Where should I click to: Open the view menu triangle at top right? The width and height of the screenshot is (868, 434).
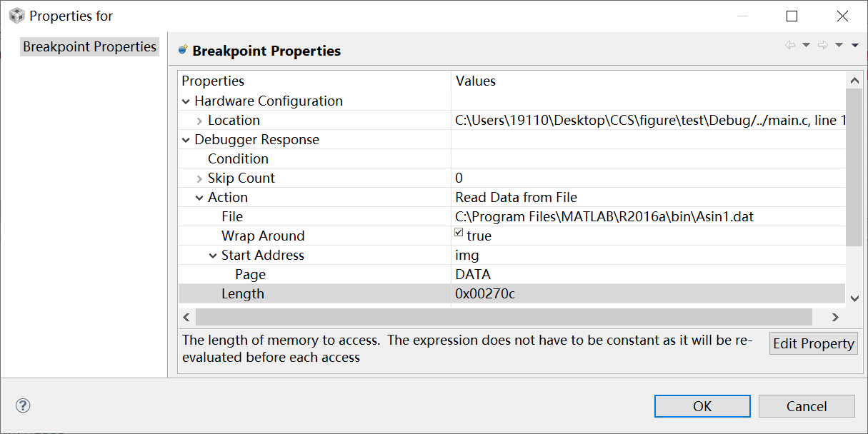click(x=854, y=44)
